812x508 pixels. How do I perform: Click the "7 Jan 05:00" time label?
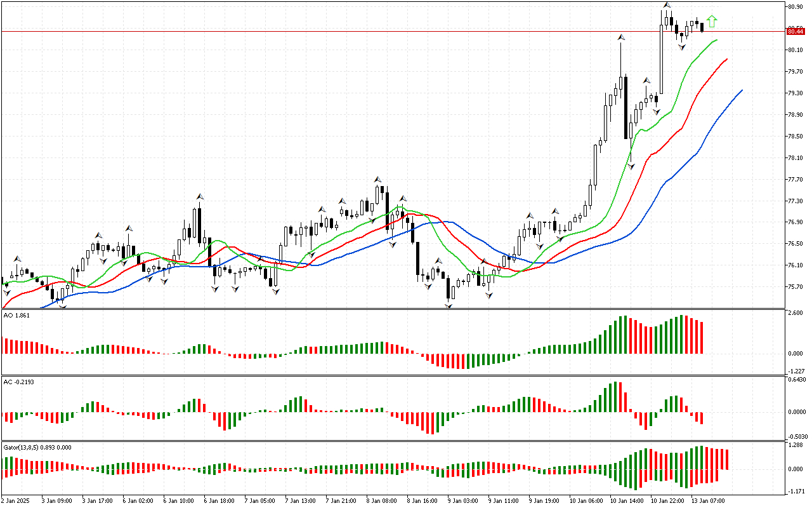[x=260, y=500]
